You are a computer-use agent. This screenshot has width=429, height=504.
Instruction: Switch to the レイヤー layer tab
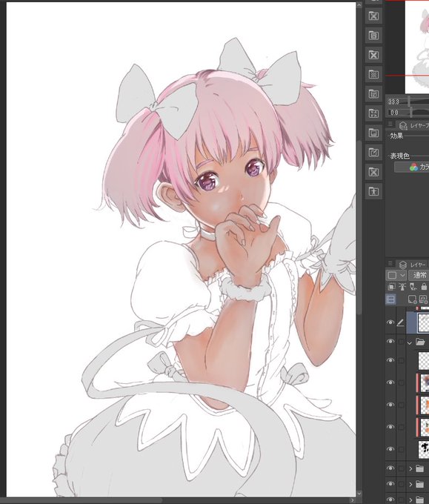(x=413, y=265)
